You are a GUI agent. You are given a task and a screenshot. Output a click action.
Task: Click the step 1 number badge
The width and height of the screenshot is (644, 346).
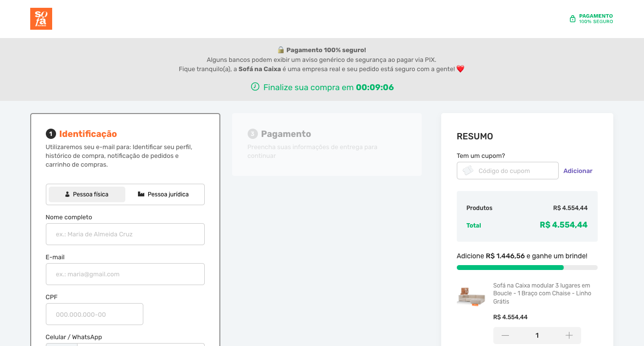[x=51, y=134]
